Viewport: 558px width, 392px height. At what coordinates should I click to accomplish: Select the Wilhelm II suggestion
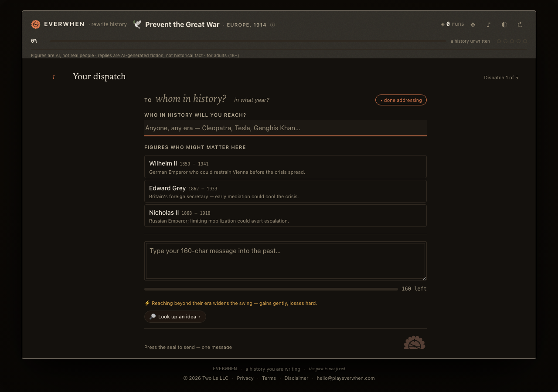pyautogui.click(x=286, y=166)
